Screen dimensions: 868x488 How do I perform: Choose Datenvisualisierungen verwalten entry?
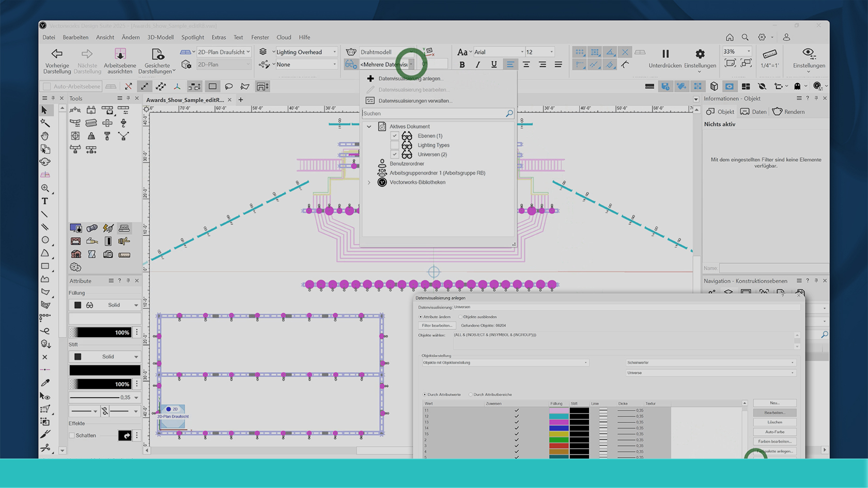coord(415,101)
